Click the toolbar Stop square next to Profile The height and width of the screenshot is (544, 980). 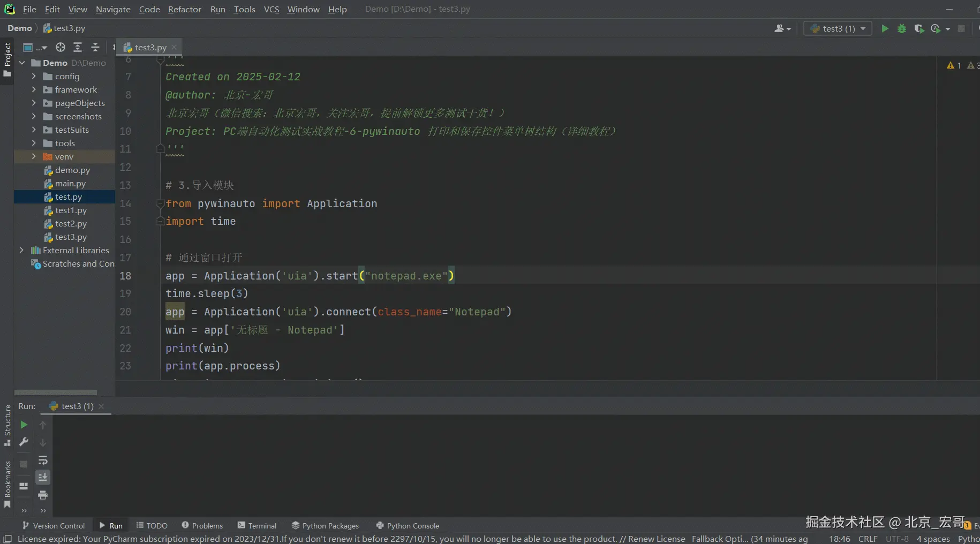[x=961, y=28]
